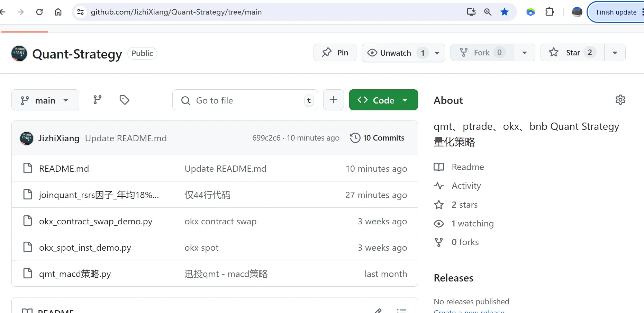Click the Quant-Strategy repository owner avatar
Screen dimensions: 644x313
(19, 54)
